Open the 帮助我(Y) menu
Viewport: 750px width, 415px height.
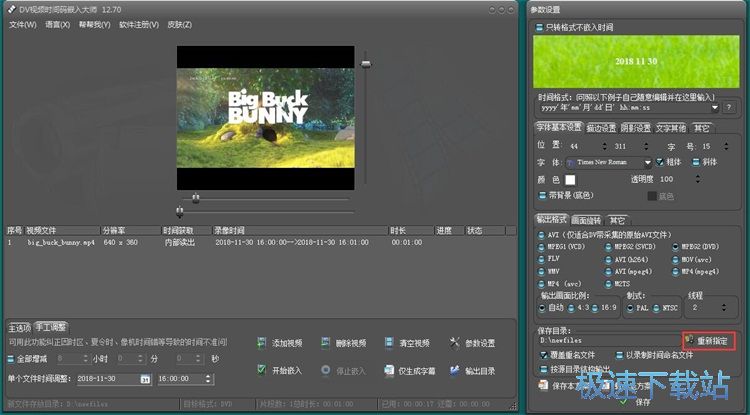tap(94, 24)
